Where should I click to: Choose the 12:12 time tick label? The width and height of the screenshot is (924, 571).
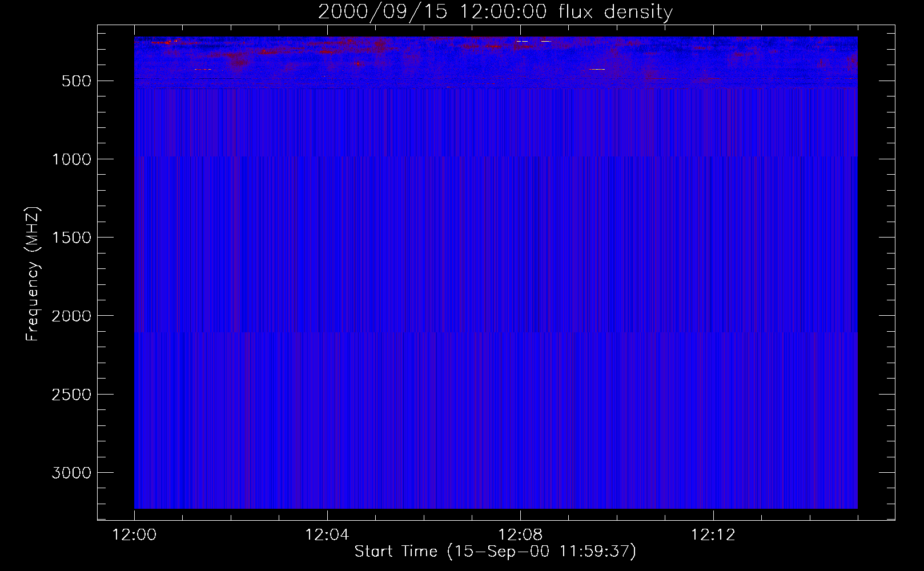coord(713,535)
